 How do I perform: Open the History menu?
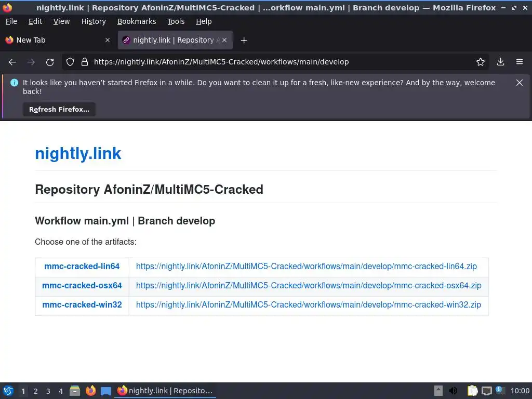tap(94, 21)
